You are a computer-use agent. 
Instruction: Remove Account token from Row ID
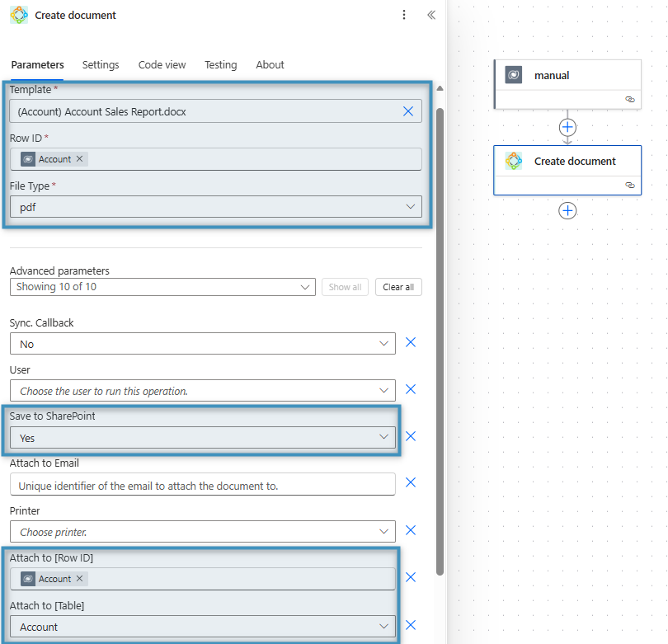pos(80,159)
